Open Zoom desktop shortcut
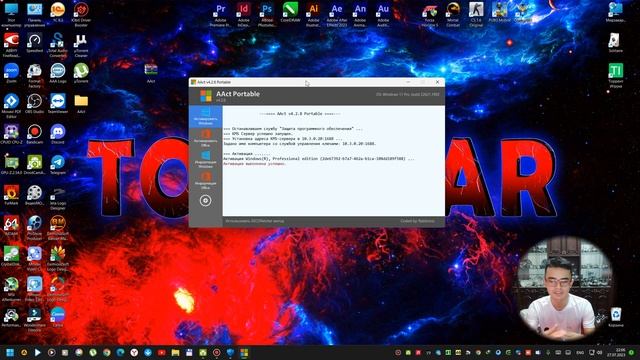 11,73
